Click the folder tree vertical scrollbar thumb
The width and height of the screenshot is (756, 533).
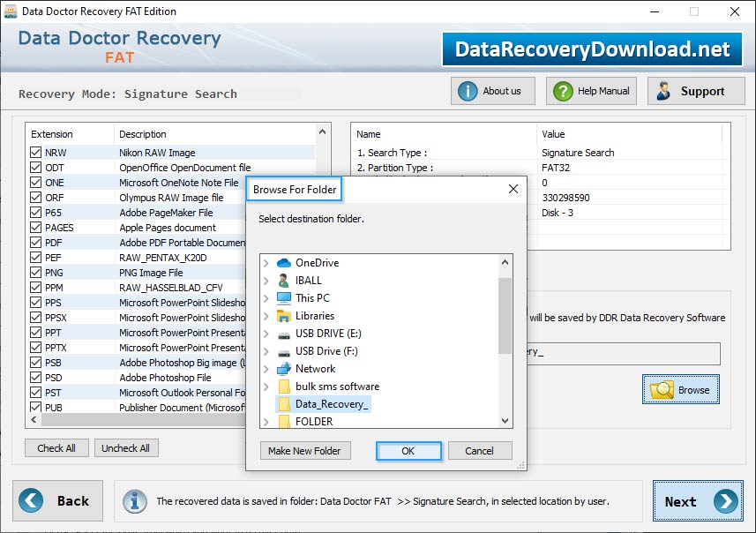click(505, 316)
